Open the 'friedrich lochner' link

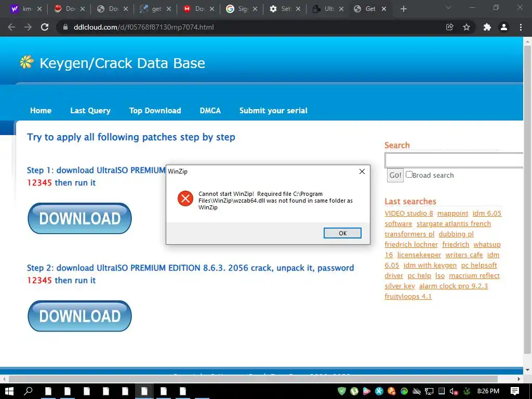411,245
